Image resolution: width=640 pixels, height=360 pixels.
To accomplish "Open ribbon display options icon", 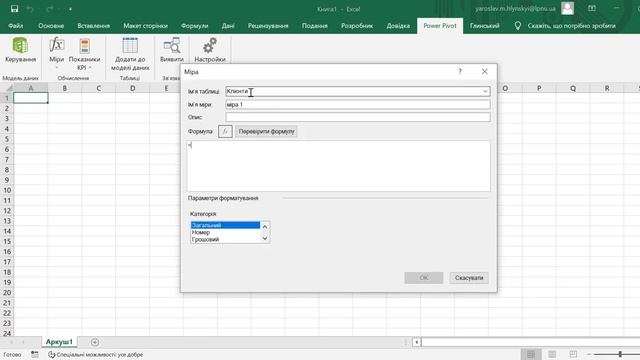I will click(x=592, y=9).
